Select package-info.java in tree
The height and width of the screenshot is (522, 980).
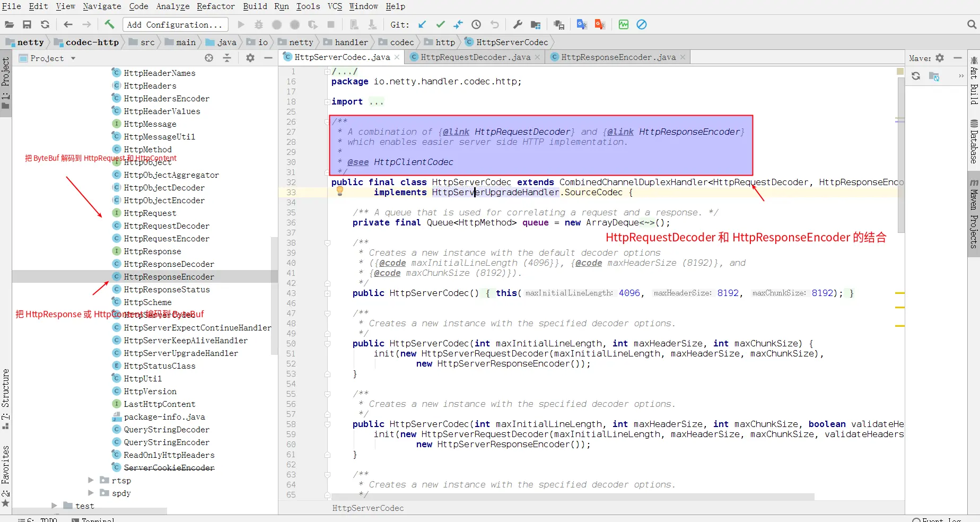click(x=164, y=416)
